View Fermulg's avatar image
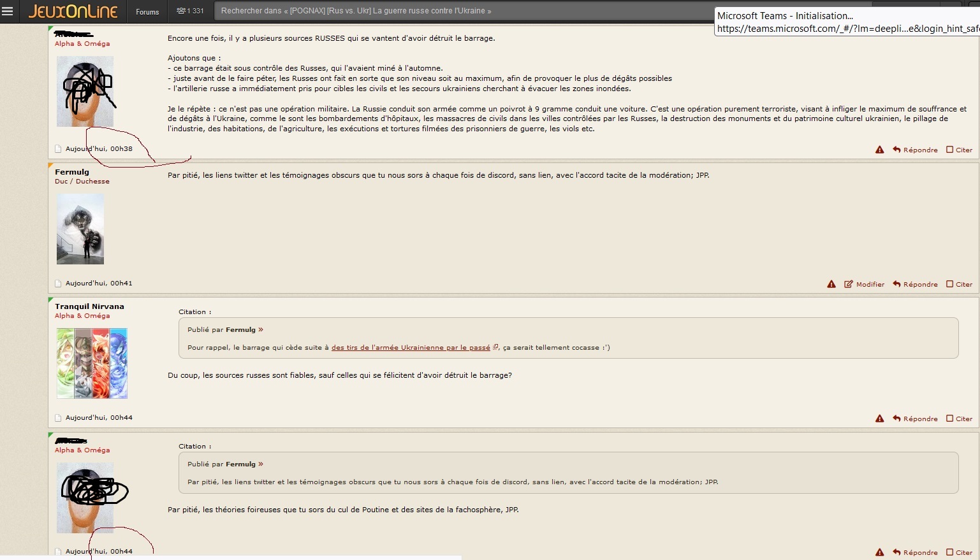Image resolution: width=980 pixels, height=560 pixels. coord(80,229)
